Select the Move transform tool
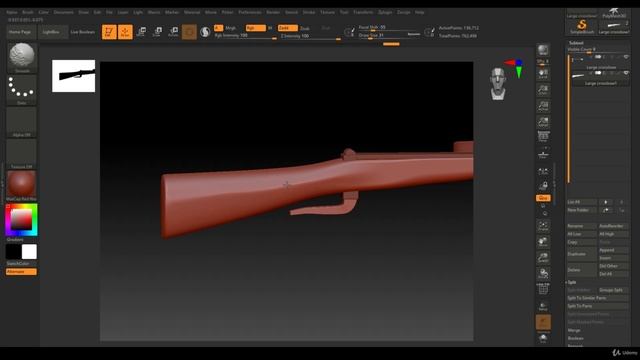The height and width of the screenshot is (360, 640). (141, 32)
